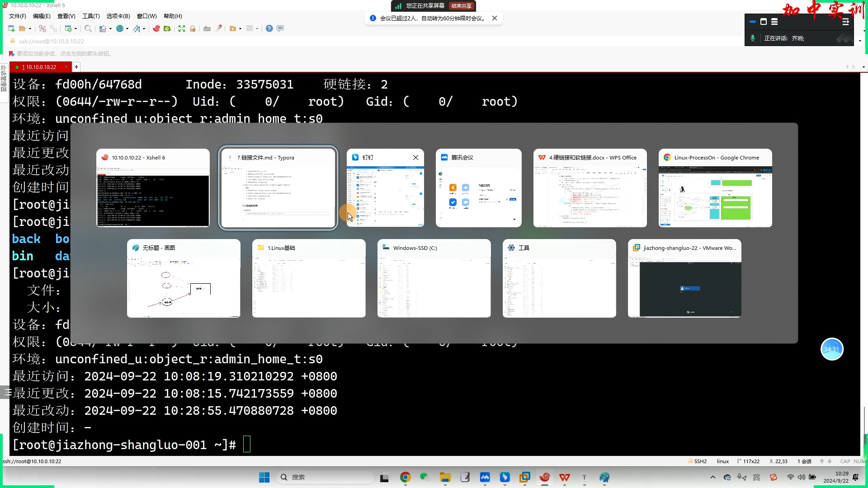868x488 pixels.
Task: Click the ssh://root@10.10.0.10:22 address field
Action: (52, 41)
